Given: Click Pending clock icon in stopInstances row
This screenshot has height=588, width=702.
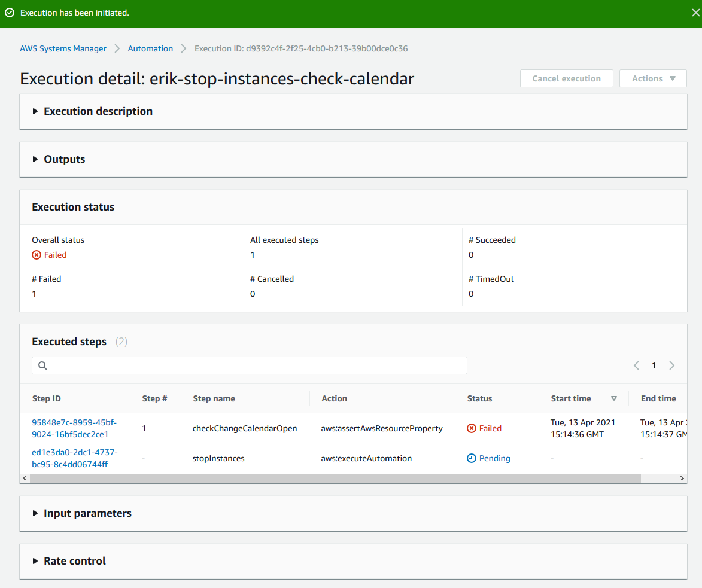Looking at the screenshot, I should click(x=472, y=458).
